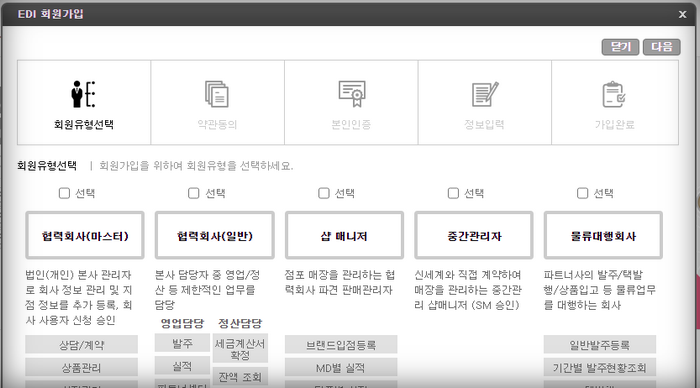Click the 상담/계약 feature tag
700x388 pixels.
(81, 345)
